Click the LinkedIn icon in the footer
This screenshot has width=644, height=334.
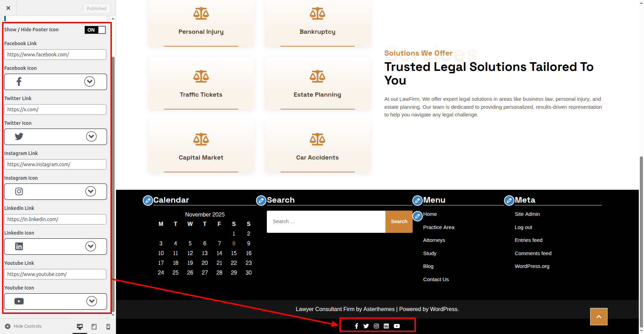(x=386, y=326)
